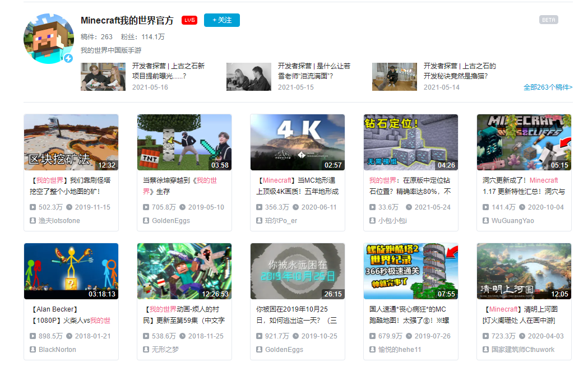Open title 我们靠刷怪塔挖空了整个小地图的矿
The width and height of the screenshot is (588, 371).
coord(71,186)
